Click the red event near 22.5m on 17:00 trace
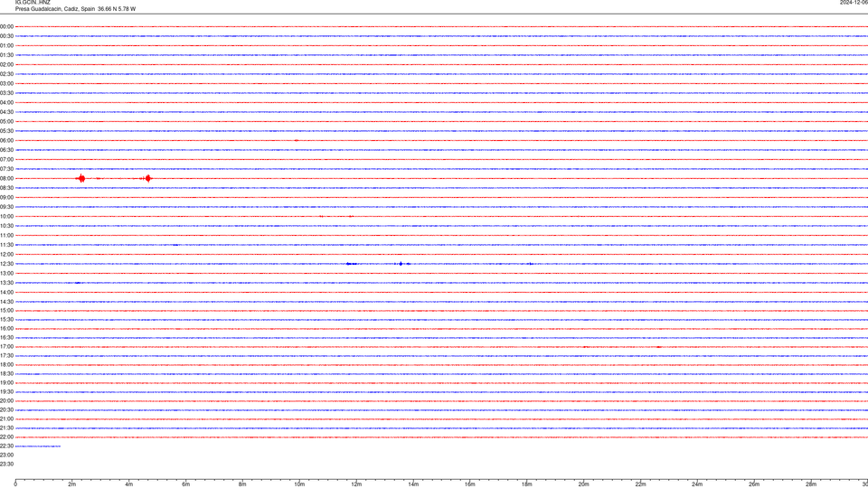This screenshot has height=488, width=868. tap(658, 347)
